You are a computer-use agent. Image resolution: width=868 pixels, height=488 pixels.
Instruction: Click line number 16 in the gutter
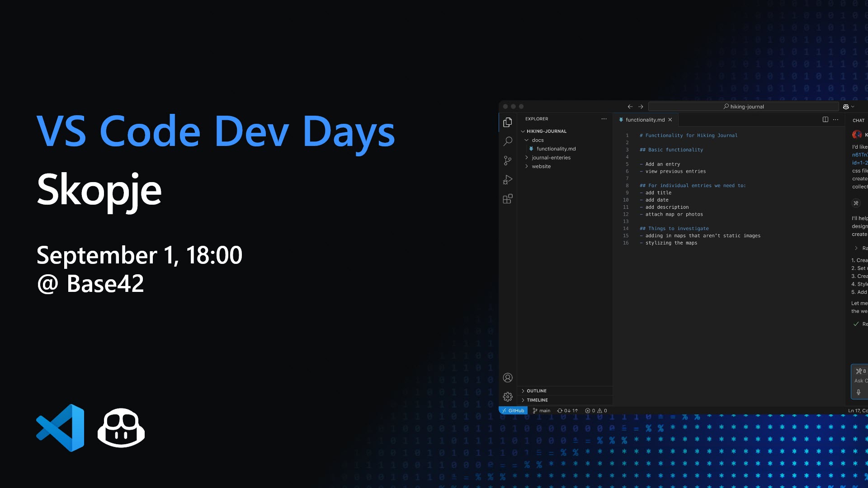tap(626, 243)
